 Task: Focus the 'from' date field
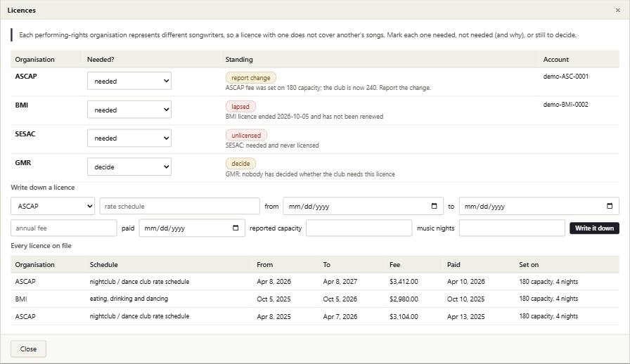[x=363, y=206]
